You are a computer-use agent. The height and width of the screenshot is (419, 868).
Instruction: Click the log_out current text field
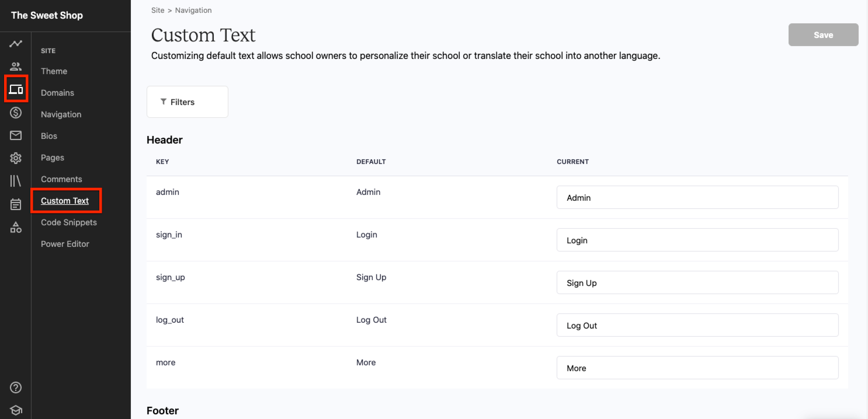click(697, 326)
